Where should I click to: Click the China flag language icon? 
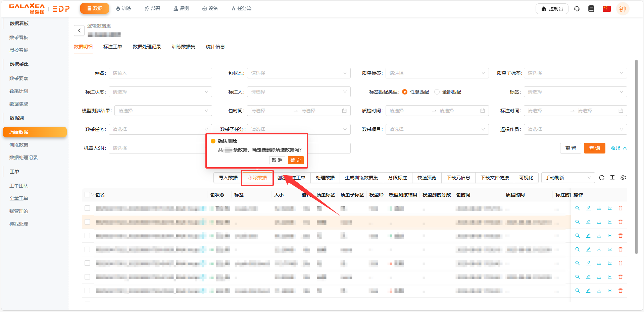click(606, 9)
